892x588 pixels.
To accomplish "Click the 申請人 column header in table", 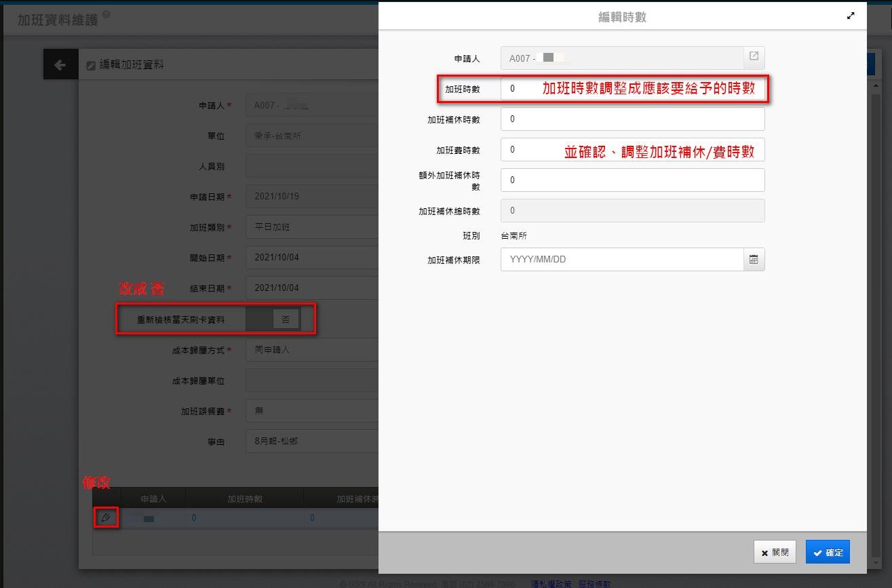I will pyautogui.click(x=153, y=498).
